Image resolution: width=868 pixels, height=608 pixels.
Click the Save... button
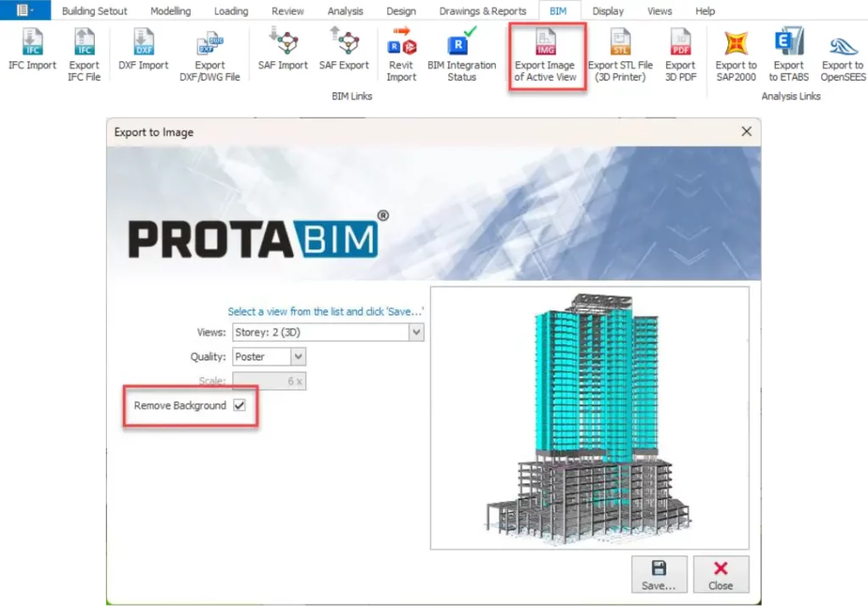pos(659,574)
